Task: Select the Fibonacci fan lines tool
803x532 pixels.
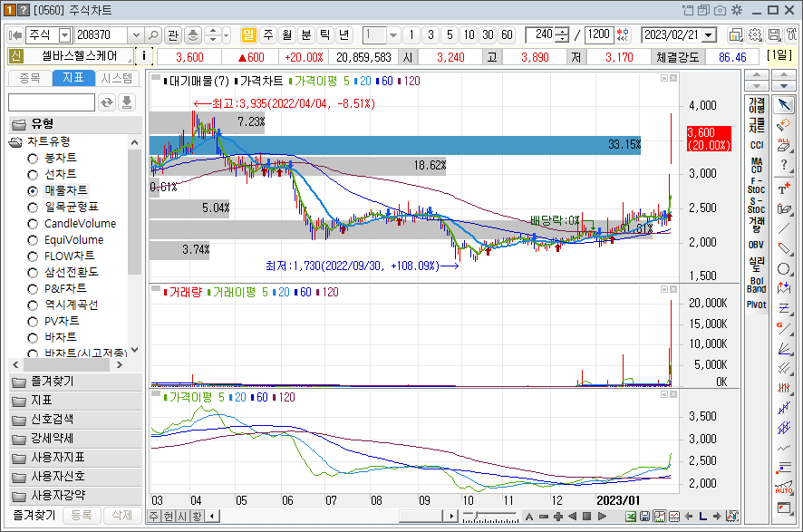Action: [x=784, y=349]
